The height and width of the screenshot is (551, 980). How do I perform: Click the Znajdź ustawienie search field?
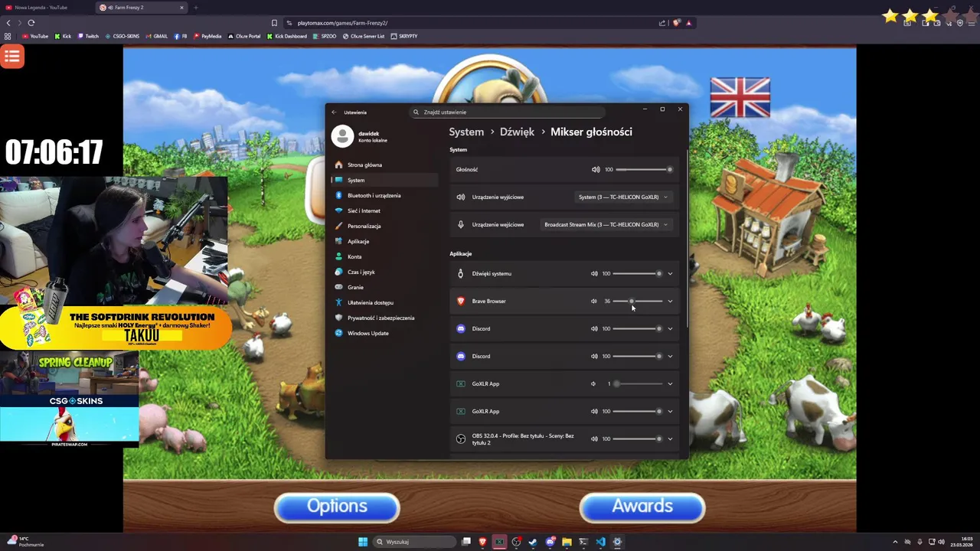click(509, 112)
